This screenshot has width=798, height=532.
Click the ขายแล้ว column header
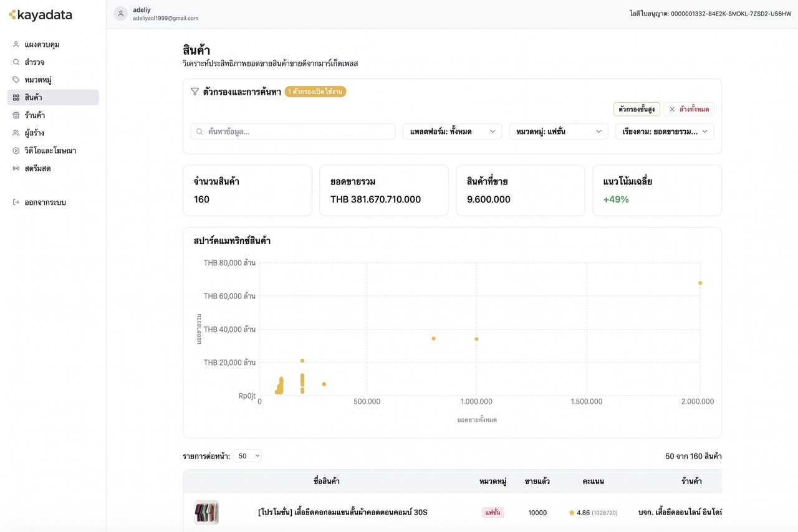[537, 481]
